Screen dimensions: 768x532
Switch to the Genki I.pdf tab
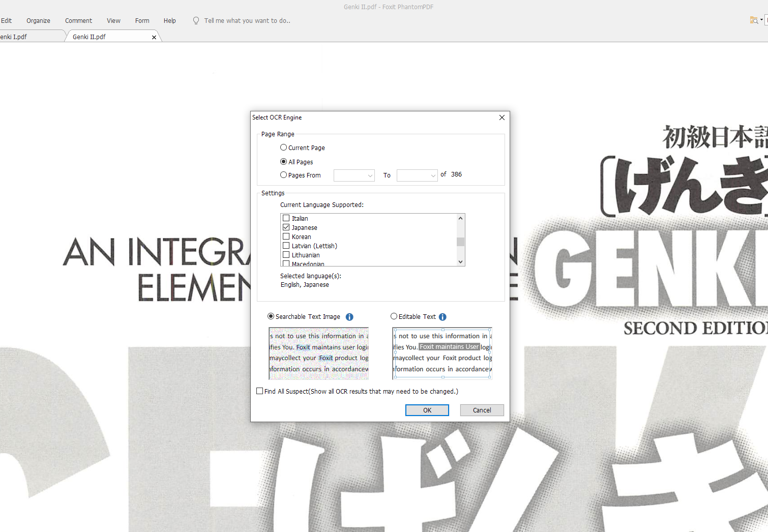pyautogui.click(x=31, y=37)
